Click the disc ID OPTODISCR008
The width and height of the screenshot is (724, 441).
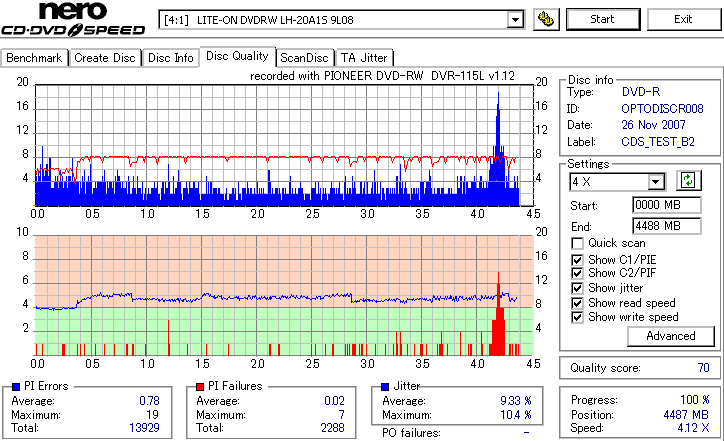[x=662, y=109]
